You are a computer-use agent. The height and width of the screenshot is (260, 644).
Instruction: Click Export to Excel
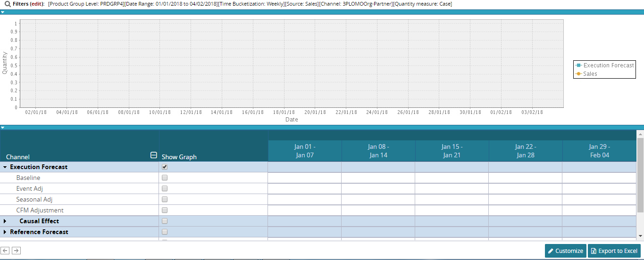click(x=614, y=251)
